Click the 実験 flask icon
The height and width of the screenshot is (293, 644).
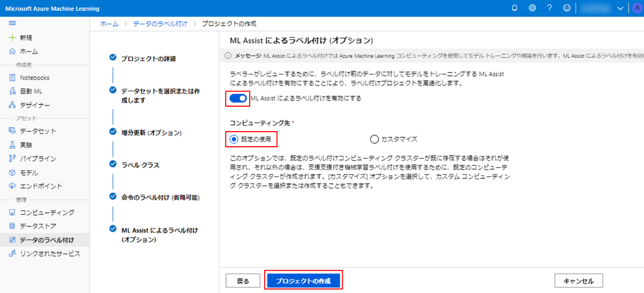pos(12,145)
